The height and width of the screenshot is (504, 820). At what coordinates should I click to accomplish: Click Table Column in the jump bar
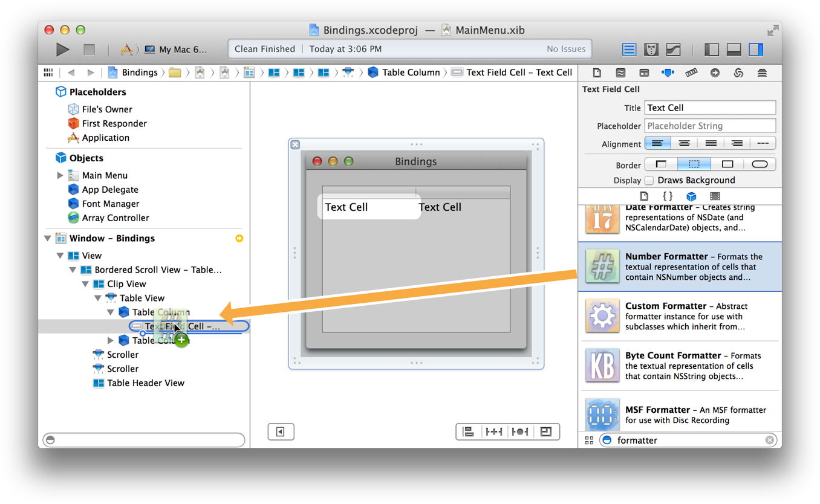404,73
